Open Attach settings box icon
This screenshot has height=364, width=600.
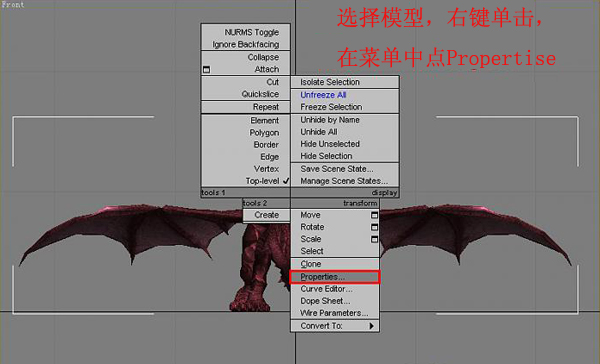coord(206,70)
